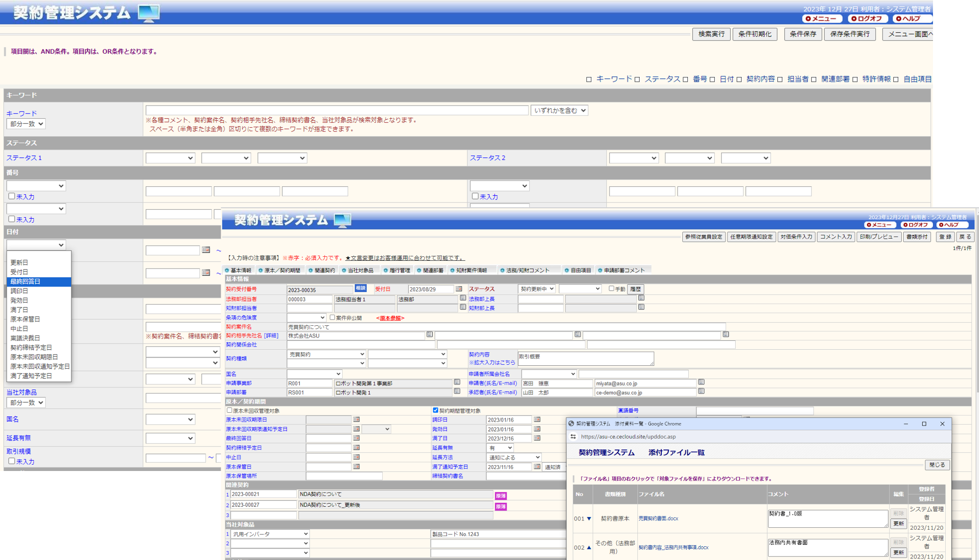979x560 pixels.
Task: Open 部分一致 dropdown under キーワード
Action: (x=26, y=124)
